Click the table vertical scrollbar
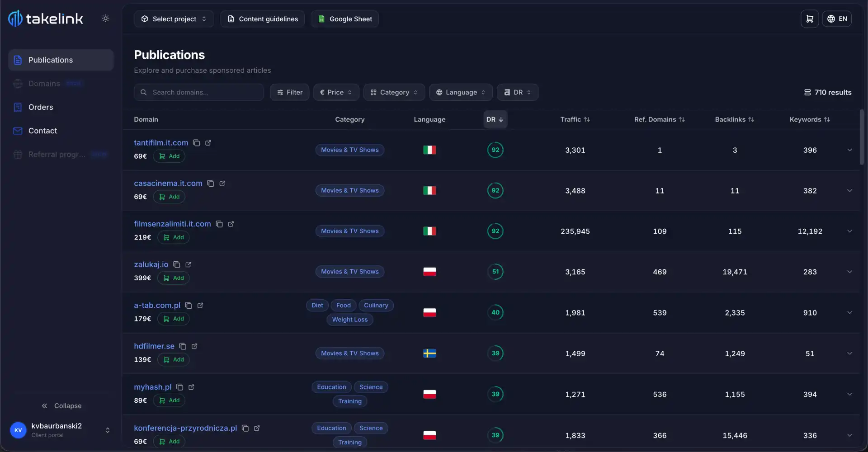This screenshot has height=452, width=868. 862,137
